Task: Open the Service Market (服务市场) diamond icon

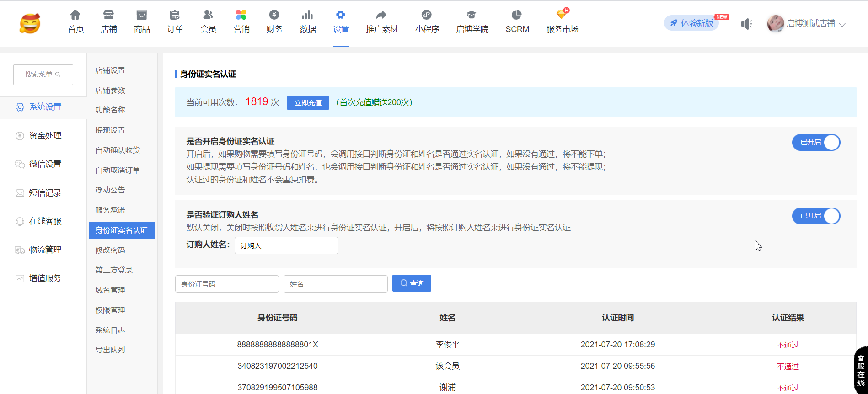Action: [x=562, y=15]
